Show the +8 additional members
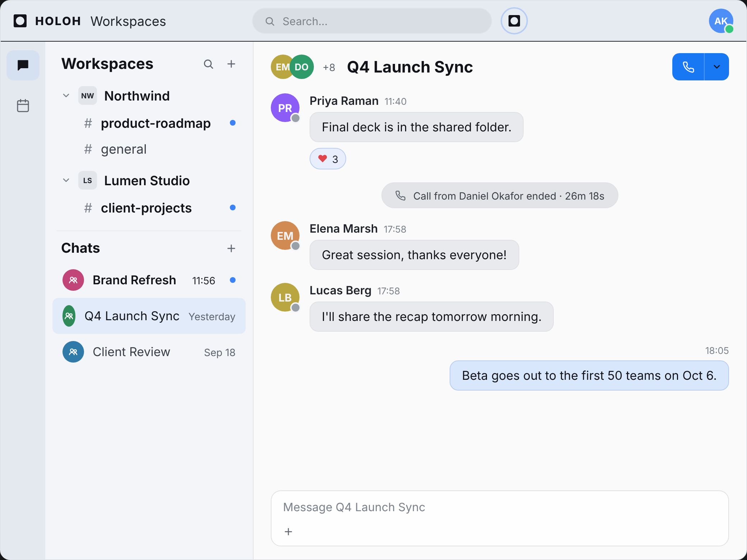Image resolution: width=747 pixels, height=560 pixels. (x=329, y=67)
